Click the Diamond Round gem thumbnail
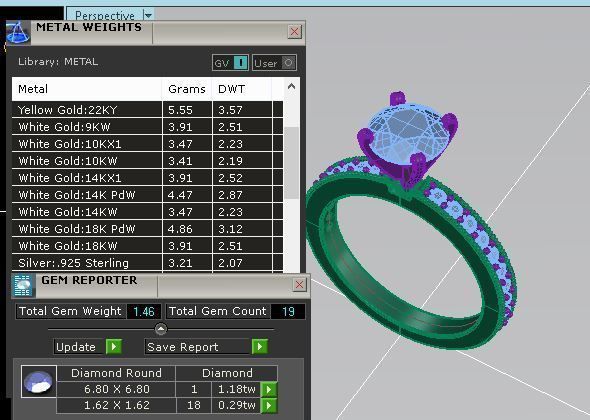590x420 pixels. [39, 381]
